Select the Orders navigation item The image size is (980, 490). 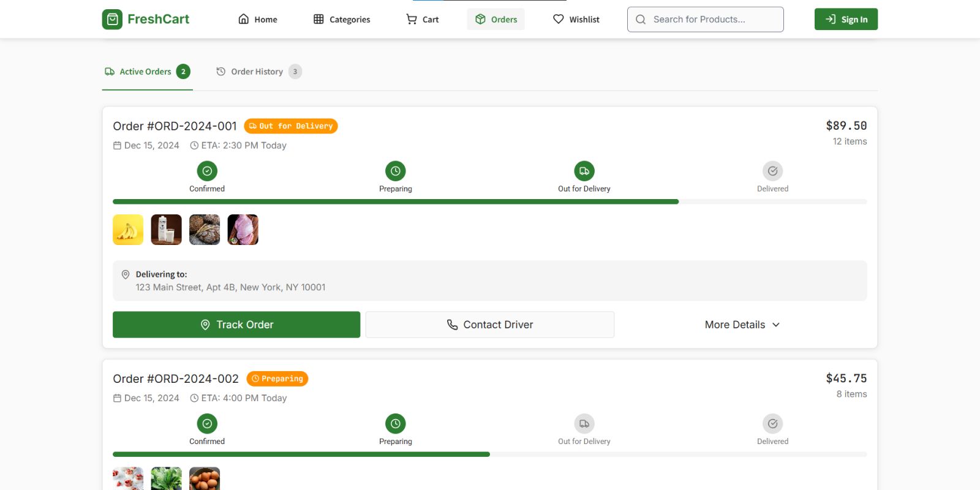496,20
